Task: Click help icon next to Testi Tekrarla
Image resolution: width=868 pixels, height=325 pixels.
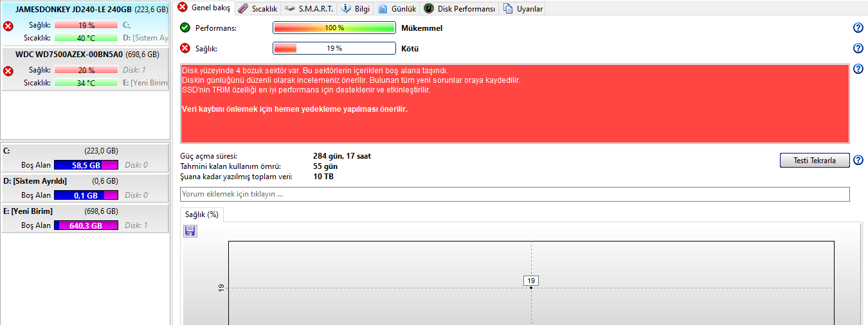Action: coord(858,161)
